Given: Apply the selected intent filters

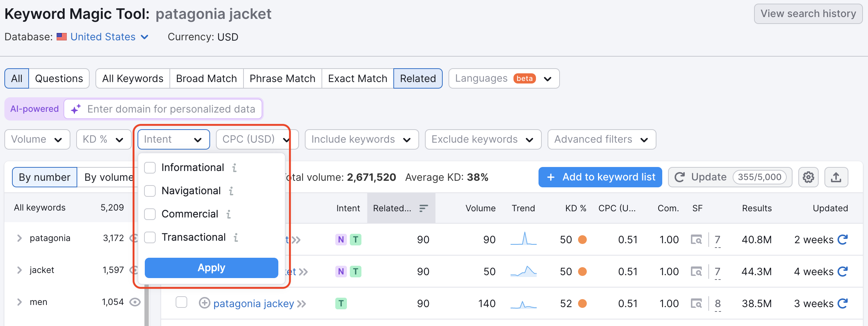Looking at the screenshot, I should pos(212,268).
